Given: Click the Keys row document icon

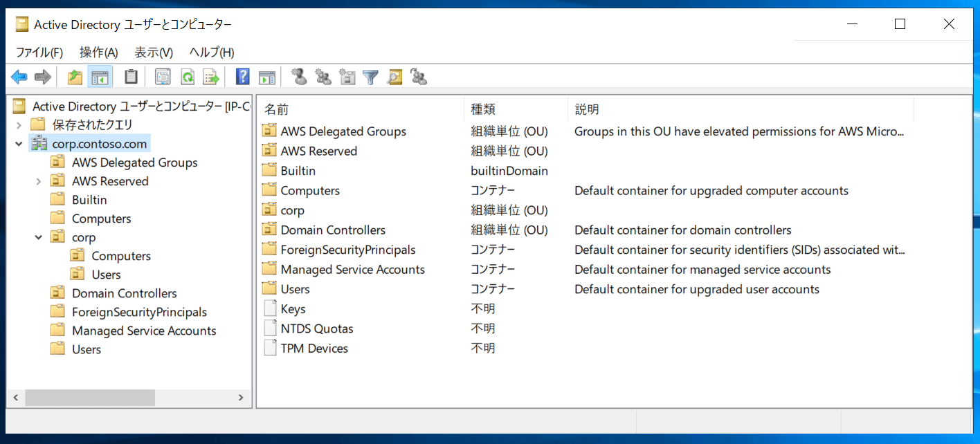Looking at the screenshot, I should coord(269,308).
